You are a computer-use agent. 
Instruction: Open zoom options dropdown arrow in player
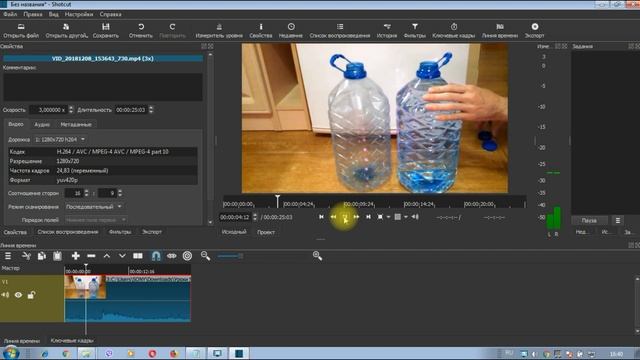click(388, 217)
